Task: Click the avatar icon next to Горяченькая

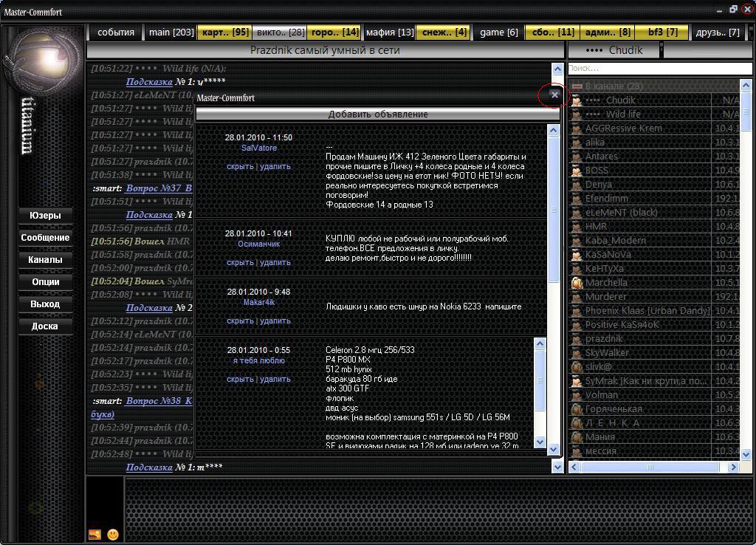Action: [x=577, y=409]
